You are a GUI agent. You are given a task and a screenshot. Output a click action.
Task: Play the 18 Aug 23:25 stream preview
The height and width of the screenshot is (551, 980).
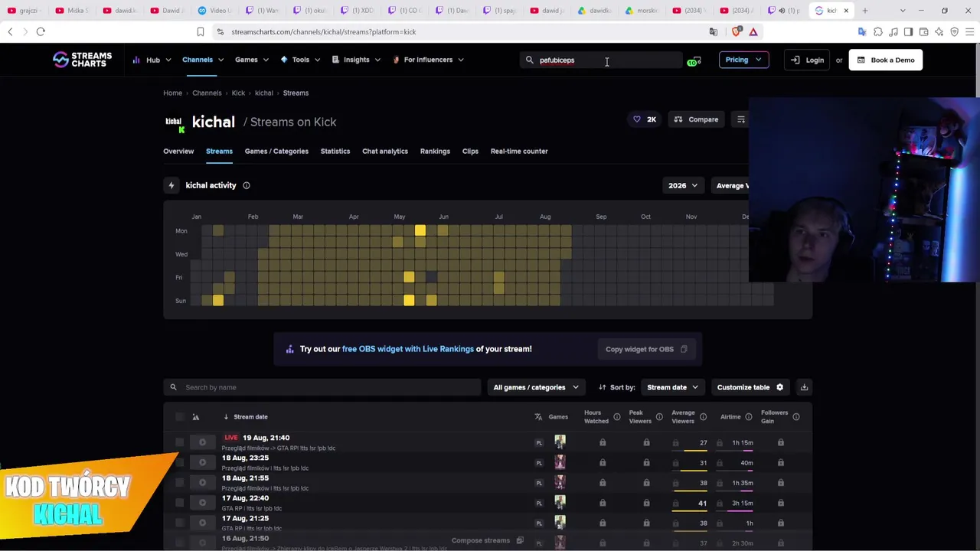point(202,462)
